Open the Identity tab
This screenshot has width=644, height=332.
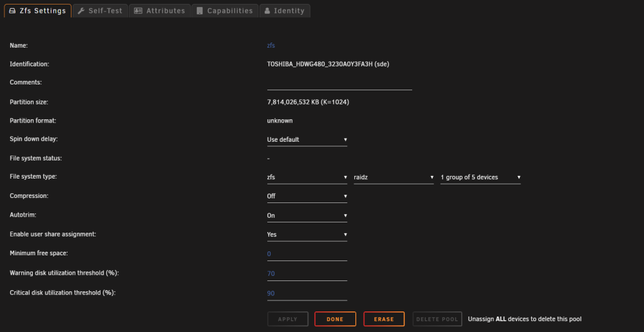285,11
